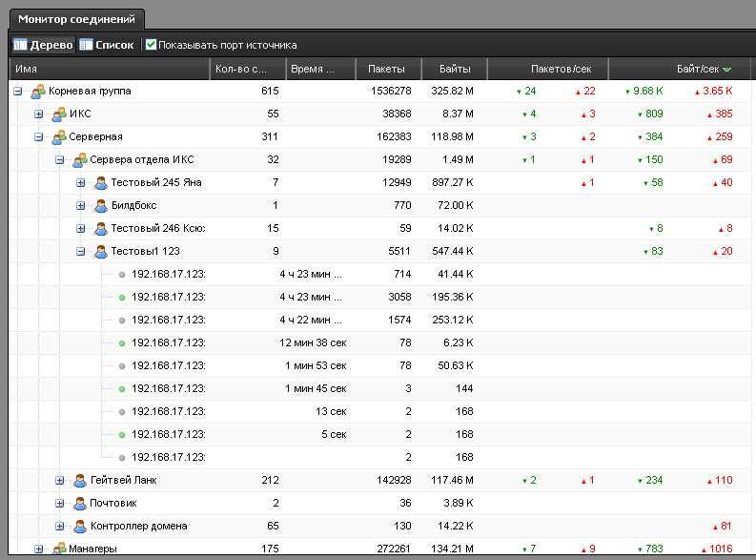
Task: Click the Серверная group icon
Action: pos(59,137)
